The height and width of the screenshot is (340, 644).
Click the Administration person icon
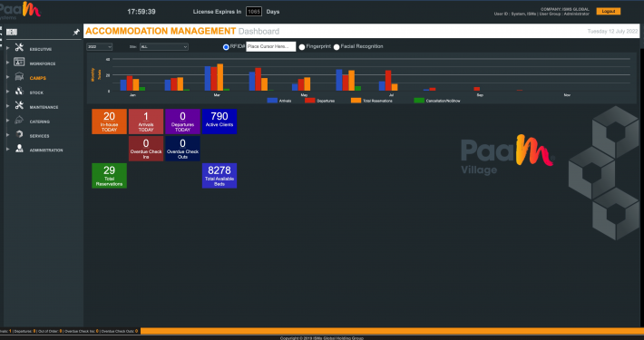19,149
